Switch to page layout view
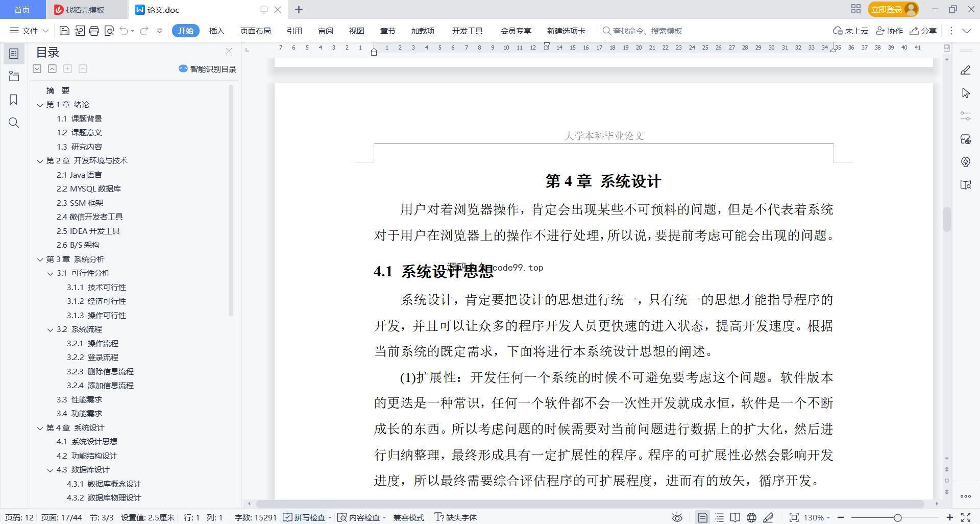 pos(703,517)
